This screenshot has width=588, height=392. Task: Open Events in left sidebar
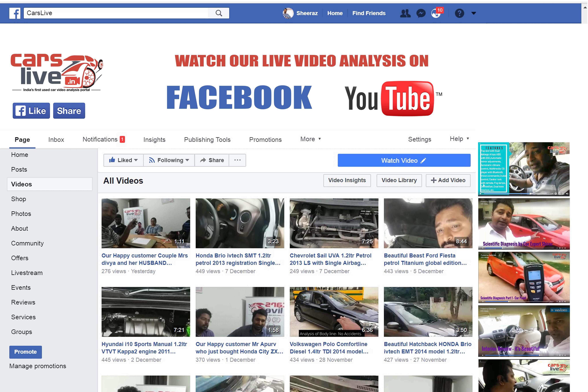21,288
